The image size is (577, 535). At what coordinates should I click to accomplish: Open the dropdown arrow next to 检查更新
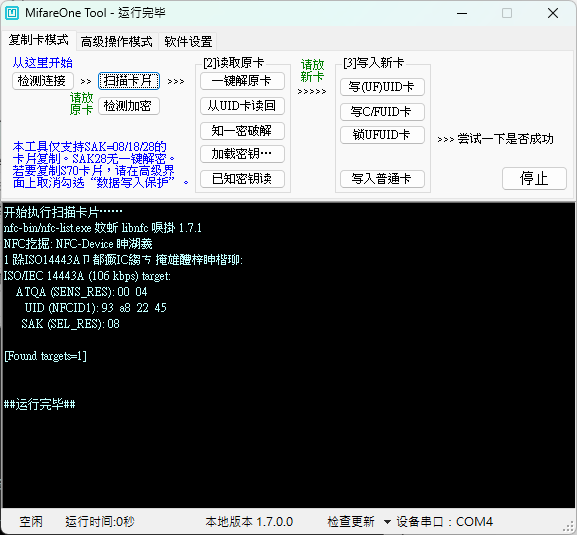tap(387, 522)
